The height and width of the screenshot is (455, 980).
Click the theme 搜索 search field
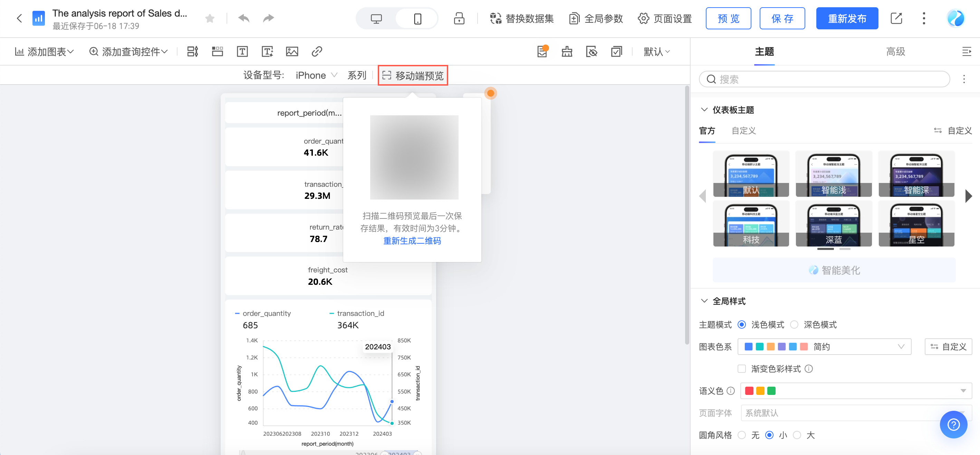(824, 79)
